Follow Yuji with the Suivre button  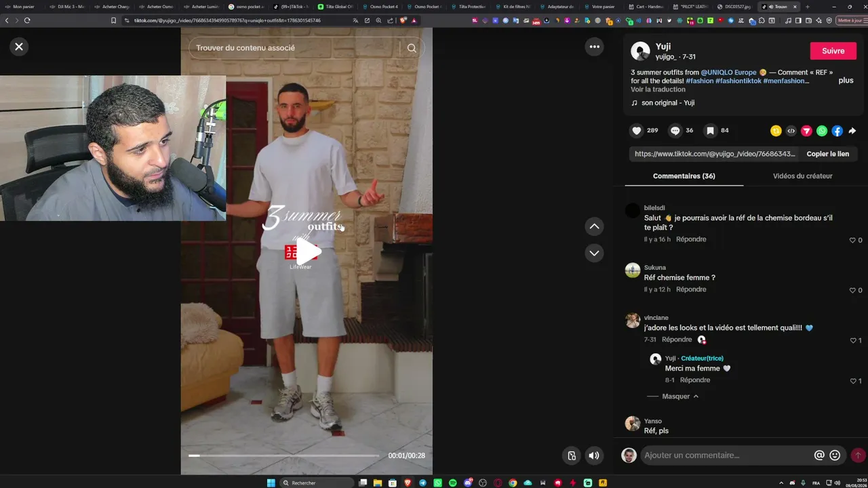[833, 51]
